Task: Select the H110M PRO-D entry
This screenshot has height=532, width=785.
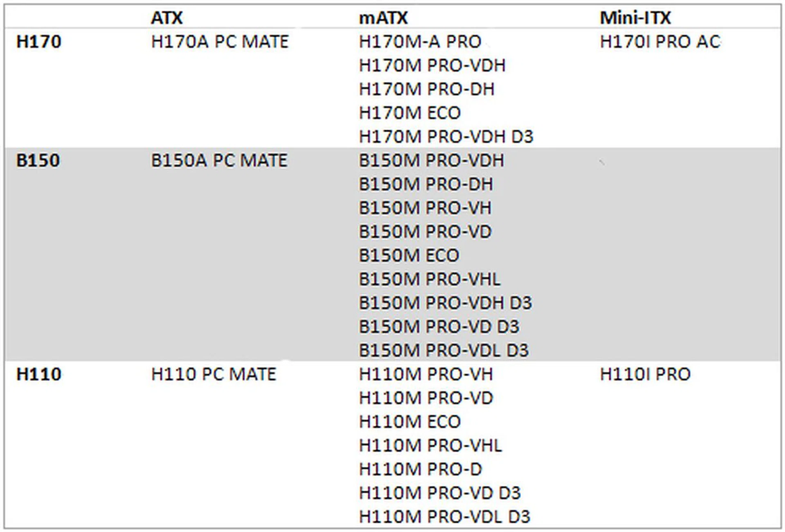Action: click(x=420, y=469)
